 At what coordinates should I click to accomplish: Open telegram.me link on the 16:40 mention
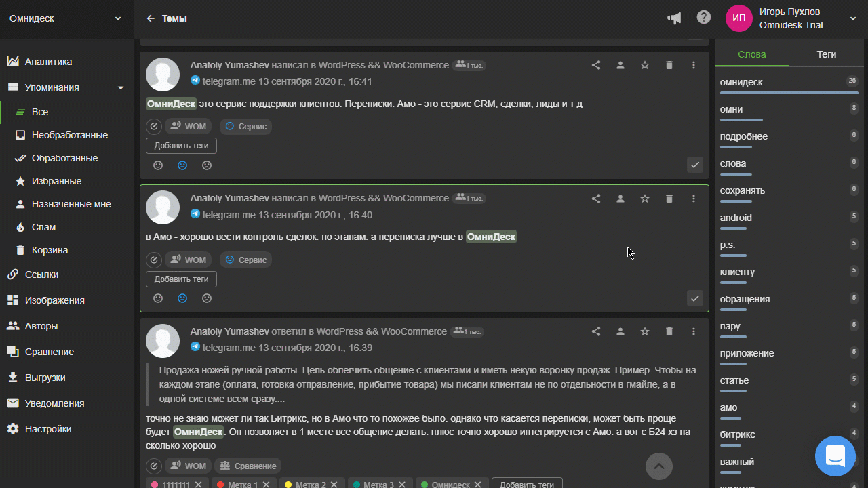[229, 215]
